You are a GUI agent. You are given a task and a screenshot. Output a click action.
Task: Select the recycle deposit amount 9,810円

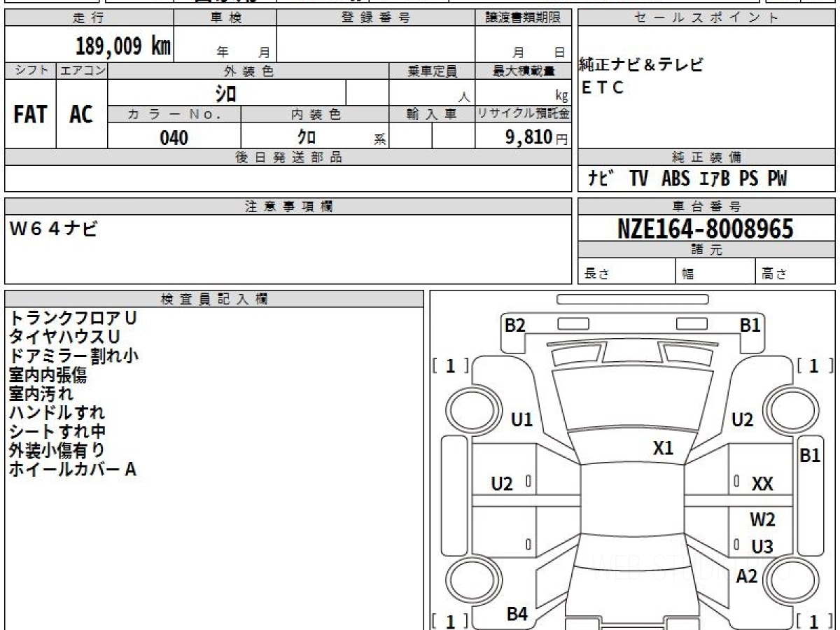(537, 137)
